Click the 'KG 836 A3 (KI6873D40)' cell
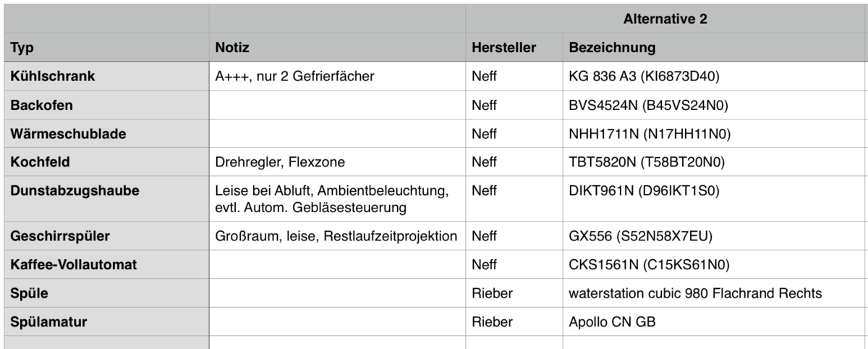Image resolution: width=868 pixels, height=349 pixels. click(644, 76)
